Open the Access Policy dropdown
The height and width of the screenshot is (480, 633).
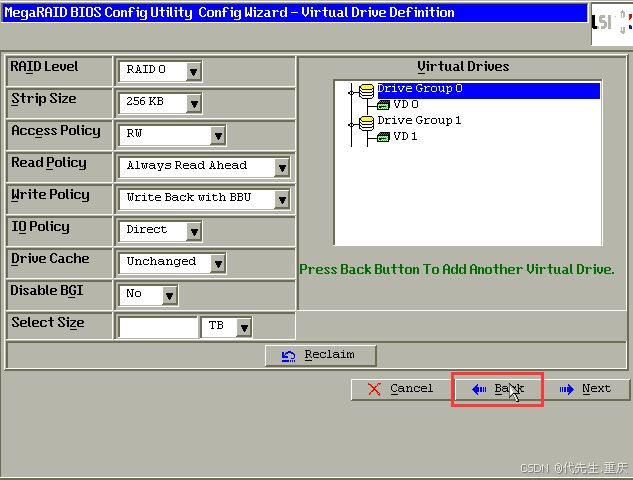point(172,135)
